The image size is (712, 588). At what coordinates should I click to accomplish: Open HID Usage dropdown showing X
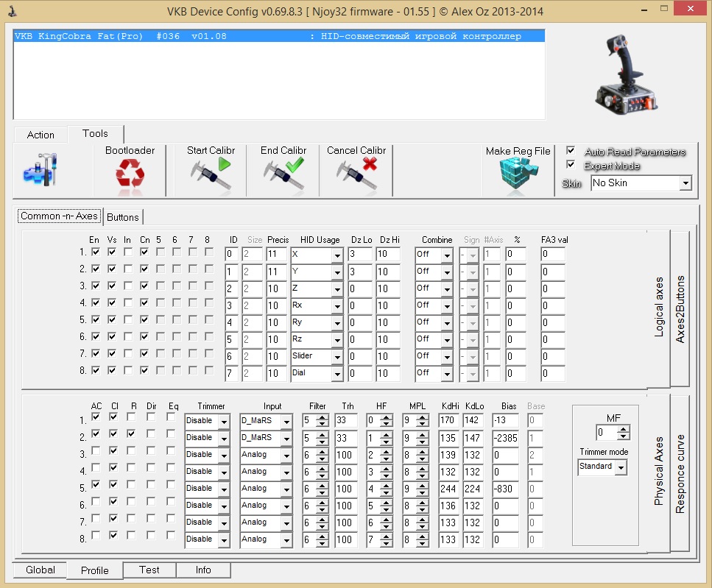point(337,255)
